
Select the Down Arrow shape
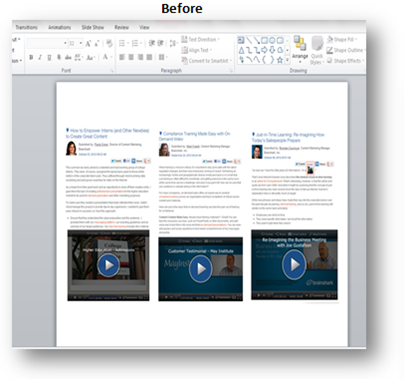(x=272, y=50)
